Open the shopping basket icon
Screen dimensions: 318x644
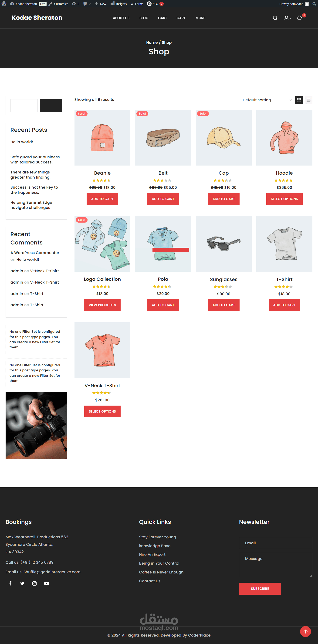[299, 18]
